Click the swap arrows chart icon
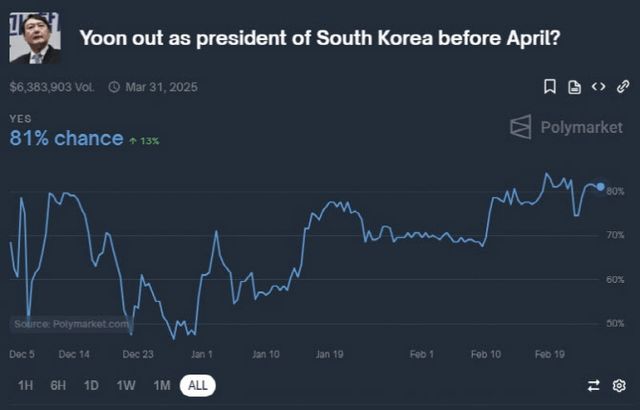This screenshot has width=640, height=410. pyautogui.click(x=593, y=385)
